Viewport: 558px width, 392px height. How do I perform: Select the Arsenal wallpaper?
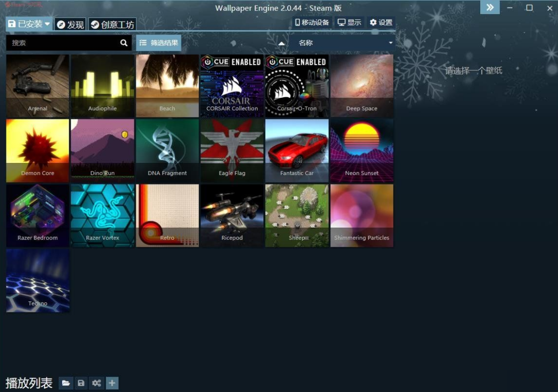[38, 86]
